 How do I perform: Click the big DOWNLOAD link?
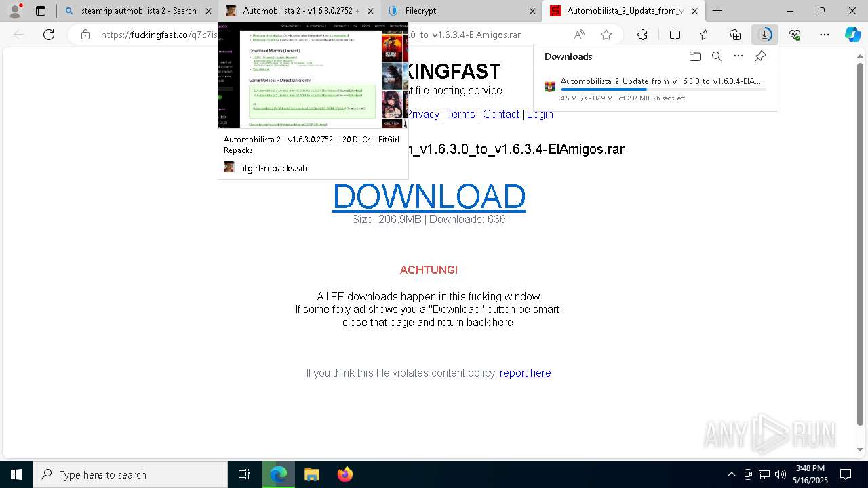429,197
